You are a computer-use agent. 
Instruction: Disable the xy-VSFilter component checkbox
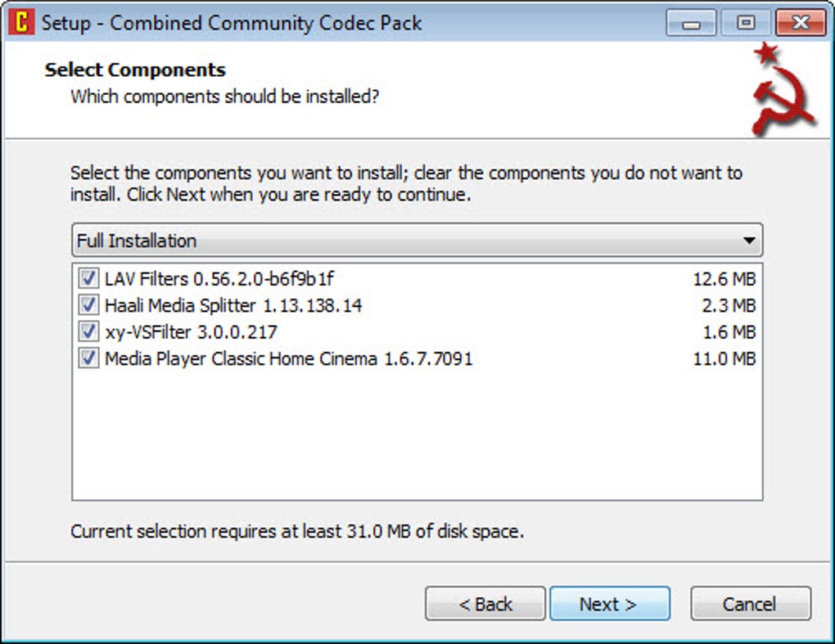click(88, 332)
